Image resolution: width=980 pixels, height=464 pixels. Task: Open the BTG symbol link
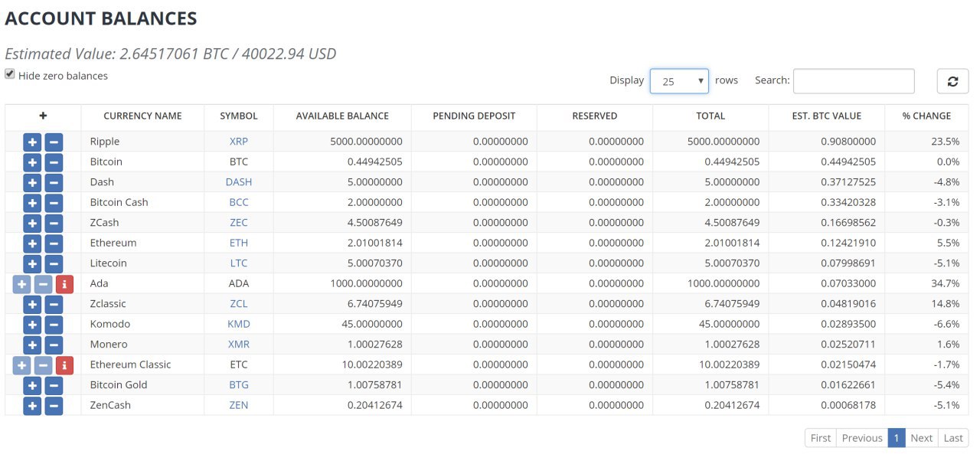(x=239, y=385)
